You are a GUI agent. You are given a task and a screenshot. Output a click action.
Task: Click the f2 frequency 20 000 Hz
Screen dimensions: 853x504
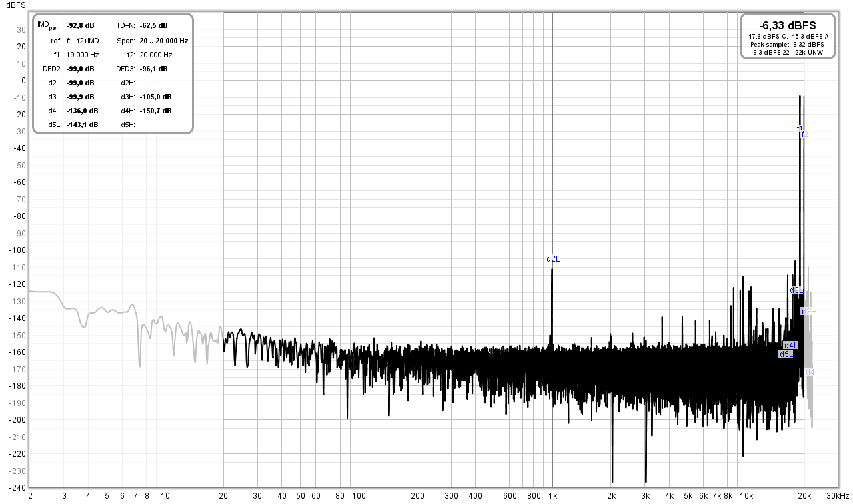(155, 55)
